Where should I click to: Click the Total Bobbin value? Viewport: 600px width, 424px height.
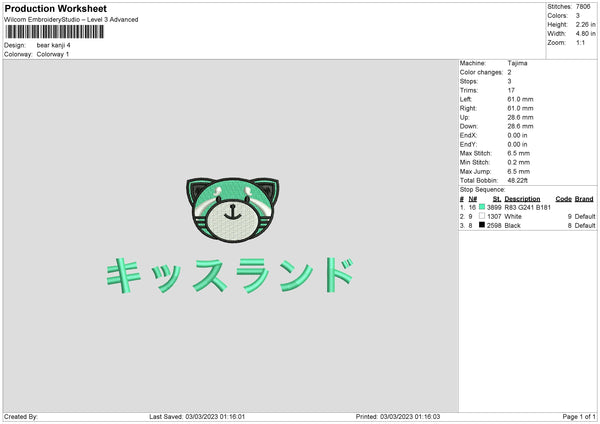tap(517, 180)
